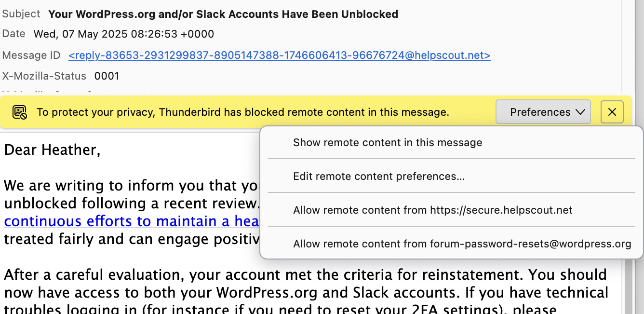Click the "X-Mozilla-Status" header label
The width and height of the screenshot is (644, 314).
pyautogui.click(x=44, y=76)
